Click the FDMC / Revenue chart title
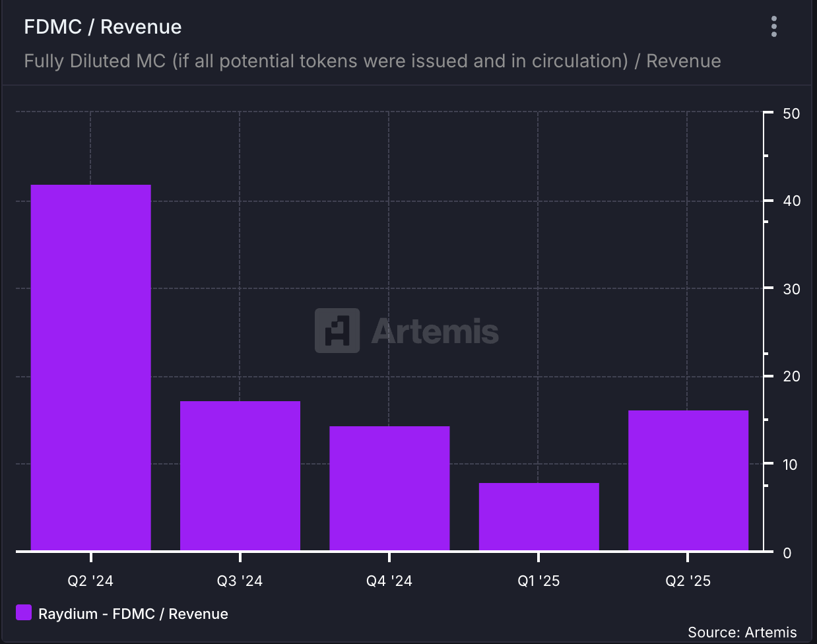 103,27
